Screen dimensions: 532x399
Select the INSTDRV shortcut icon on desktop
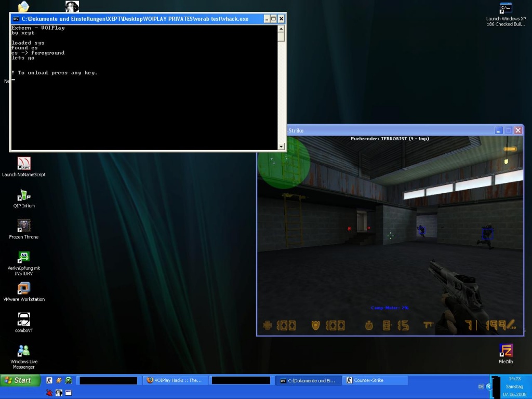pos(24,257)
